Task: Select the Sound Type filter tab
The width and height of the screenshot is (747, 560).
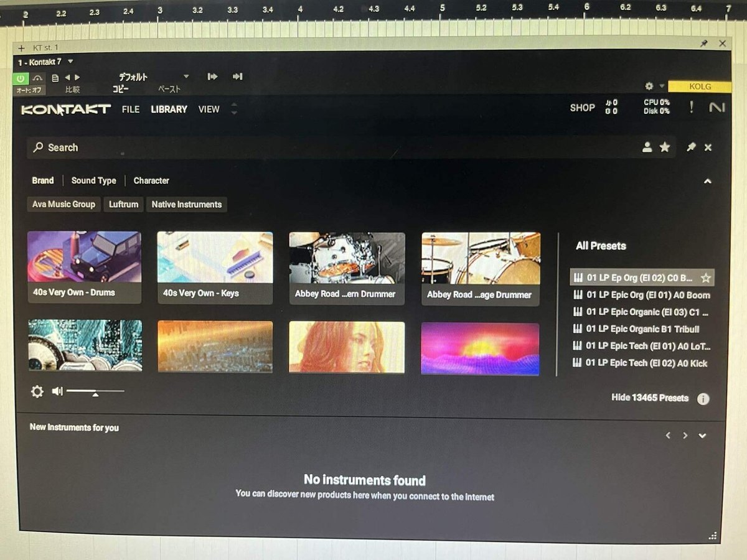Action: pyautogui.click(x=94, y=180)
